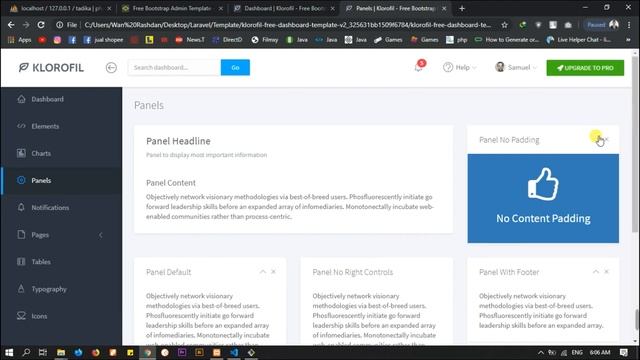
Task: Click the Upgrade to Pro button
Action: 585,68
